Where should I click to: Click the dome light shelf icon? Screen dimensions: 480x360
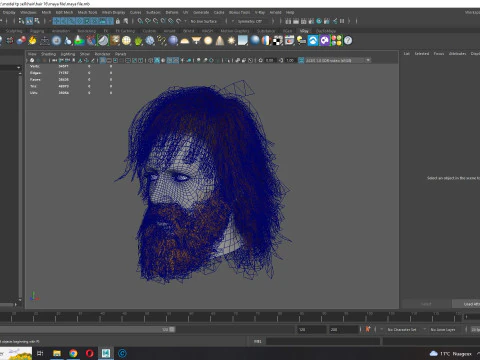(x=185, y=41)
